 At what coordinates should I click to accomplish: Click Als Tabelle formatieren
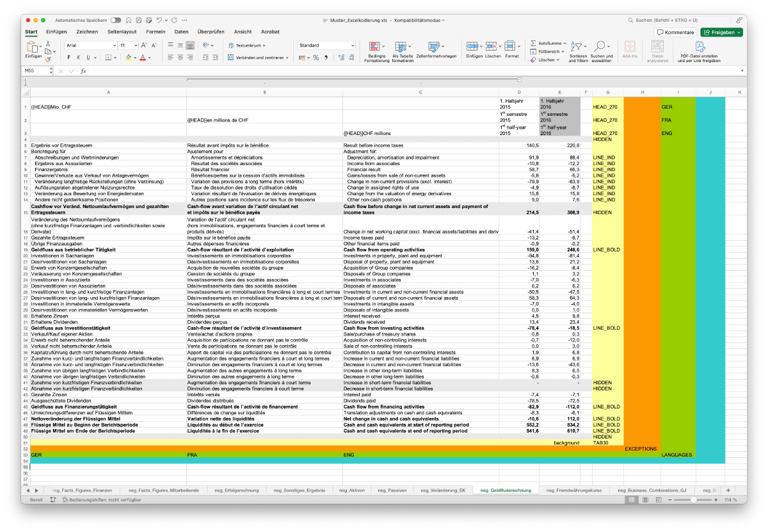[x=403, y=51]
